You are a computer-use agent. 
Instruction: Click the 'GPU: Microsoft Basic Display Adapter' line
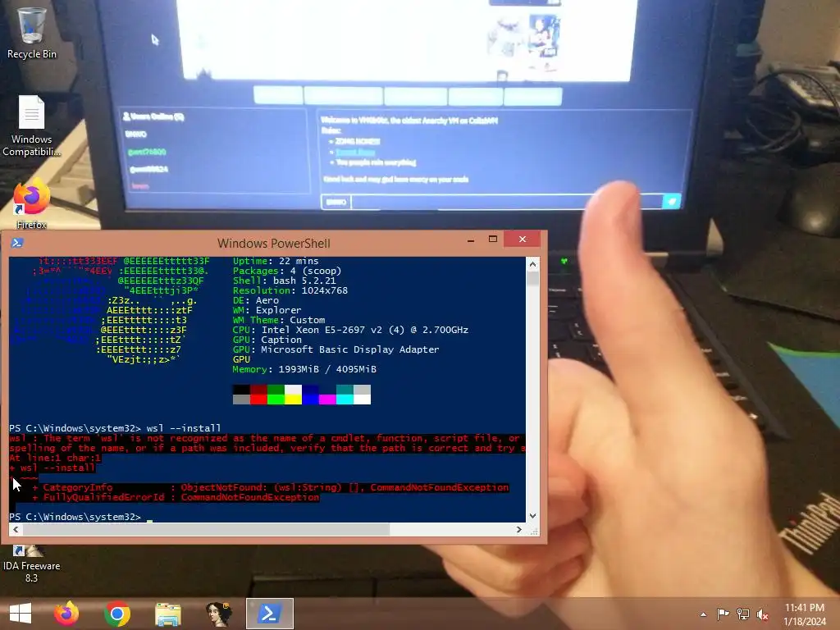[336, 349]
